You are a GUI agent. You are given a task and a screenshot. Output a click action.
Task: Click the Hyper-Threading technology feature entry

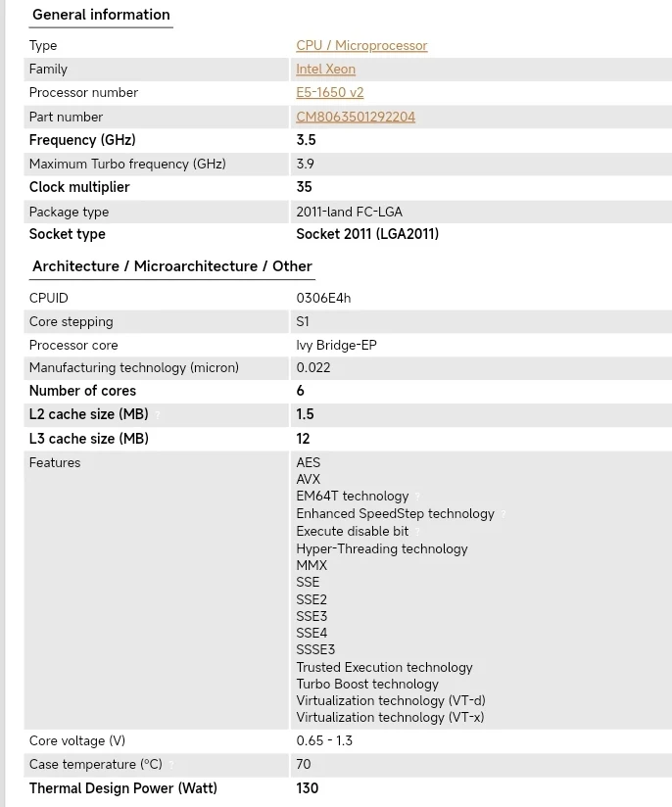click(381, 548)
